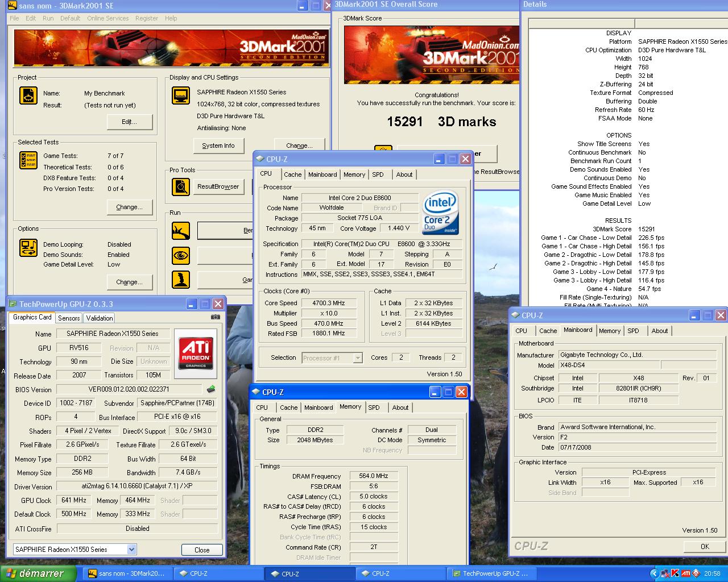Click Change... in Display and CPU Settings
Screen dimensions: 728x582
pyautogui.click(x=299, y=145)
